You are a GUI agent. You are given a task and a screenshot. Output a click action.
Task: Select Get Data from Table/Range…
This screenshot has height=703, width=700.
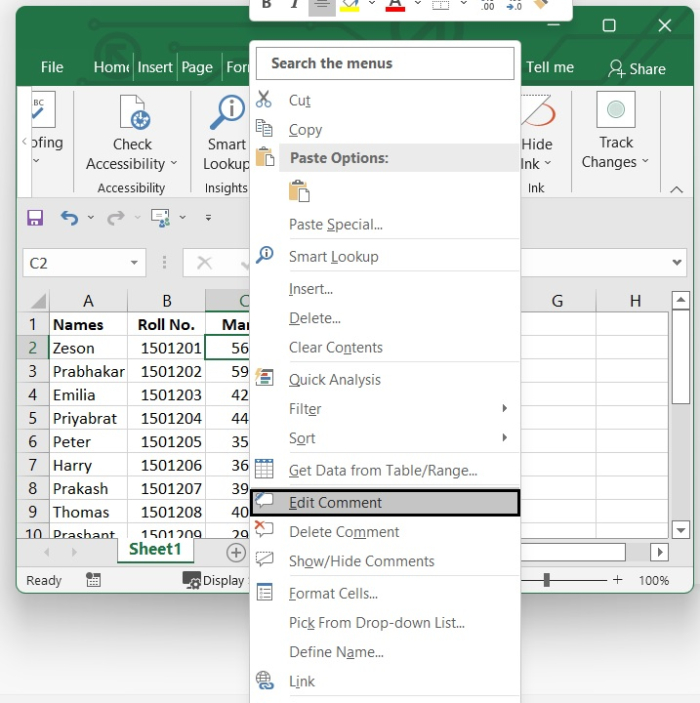pyautogui.click(x=385, y=470)
